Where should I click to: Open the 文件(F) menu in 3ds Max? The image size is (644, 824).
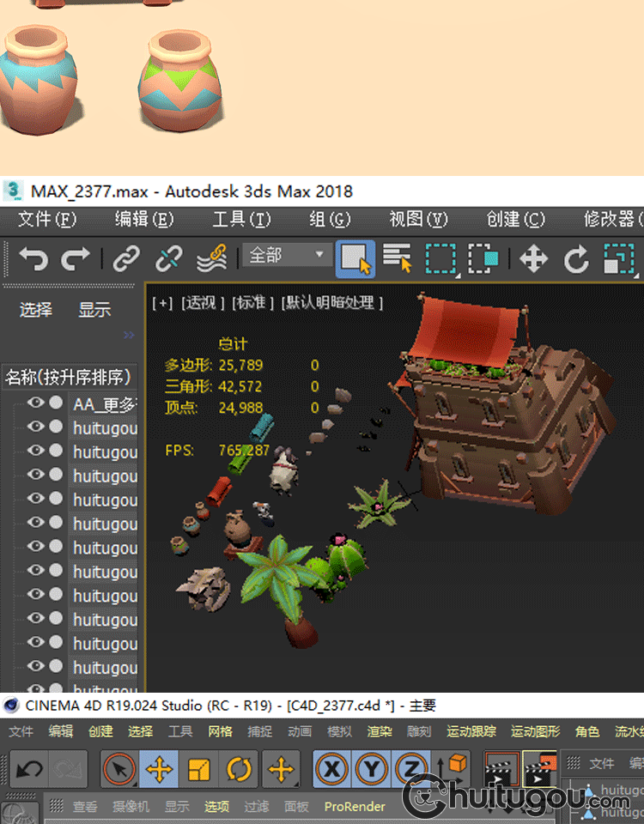click(47, 220)
